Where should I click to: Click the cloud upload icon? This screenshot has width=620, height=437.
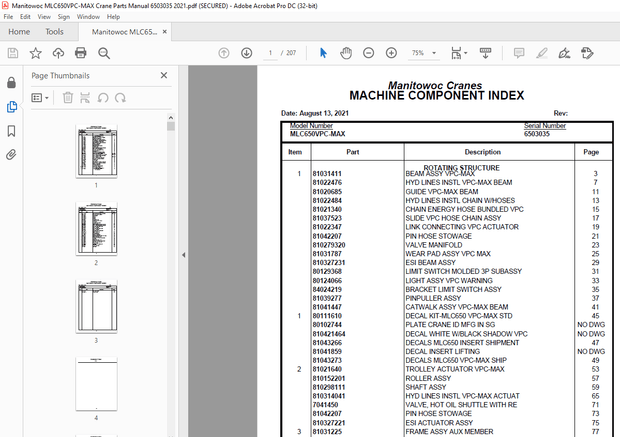pos(58,53)
